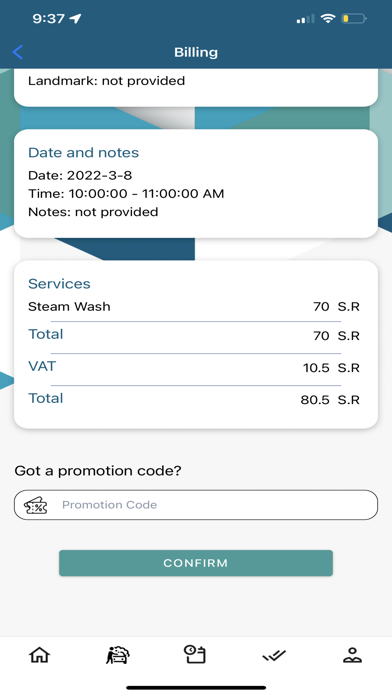
Task: Tap the Date and notes card heading
Action: pyautogui.click(x=83, y=153)
